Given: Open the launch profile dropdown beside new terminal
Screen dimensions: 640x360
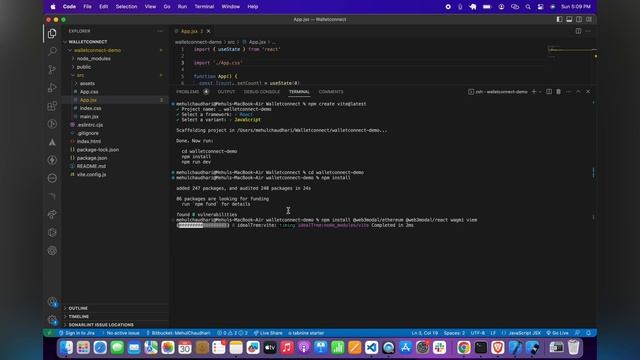Looking at the screenshot, I should 540,92.
